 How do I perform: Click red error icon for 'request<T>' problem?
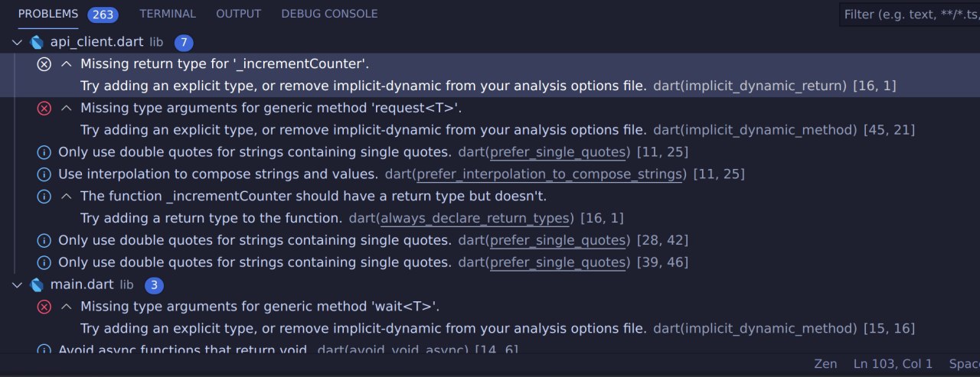(44, 108)
